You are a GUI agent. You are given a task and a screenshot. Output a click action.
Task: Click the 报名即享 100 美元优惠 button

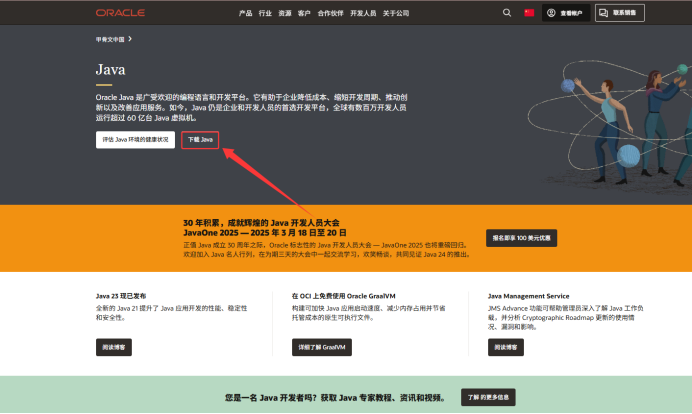click(521, 238)
